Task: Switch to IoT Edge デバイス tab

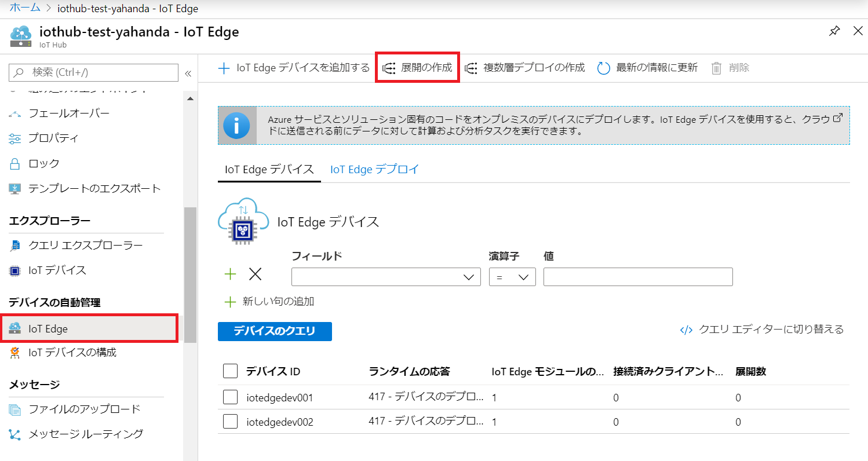Action: tap(269, 169)
